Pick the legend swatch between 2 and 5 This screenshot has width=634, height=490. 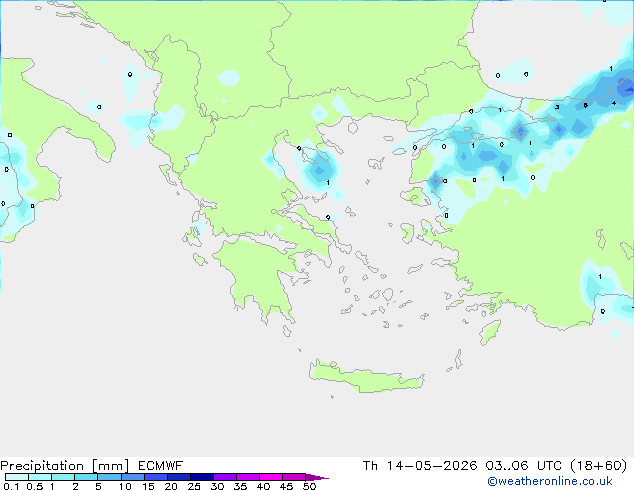pos(86,477)
